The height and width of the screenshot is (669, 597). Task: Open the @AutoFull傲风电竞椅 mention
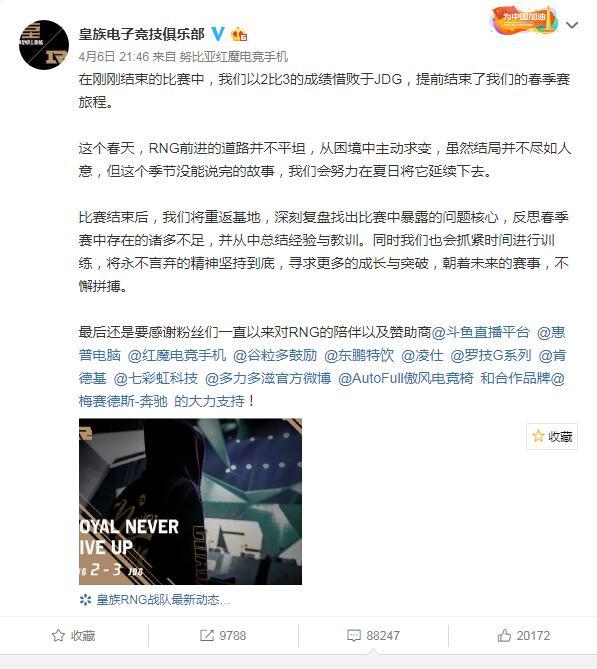point(405,378)
